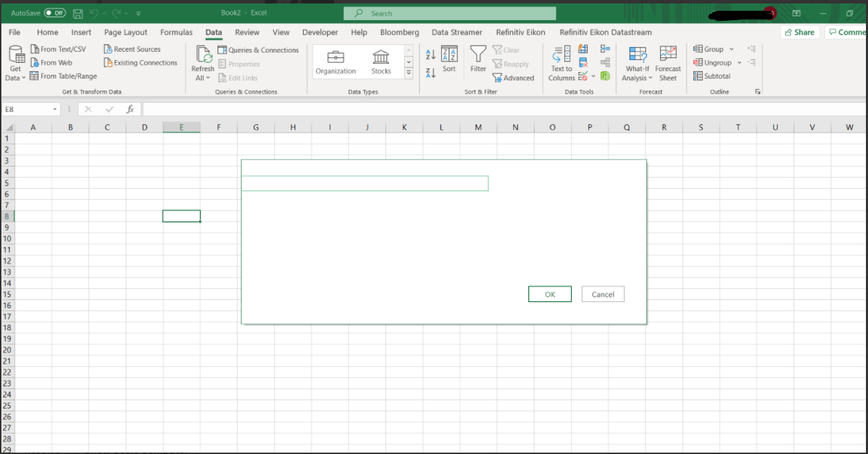The height and width of the screenshot is (454, 868).
Task: Sort Z to A descending
Action: click(x=430, y=73)
